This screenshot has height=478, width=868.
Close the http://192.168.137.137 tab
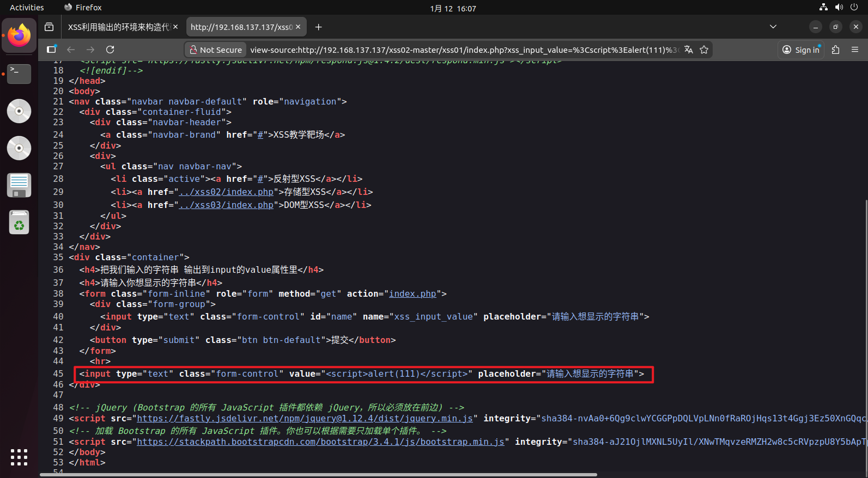[x=298, y=27]
